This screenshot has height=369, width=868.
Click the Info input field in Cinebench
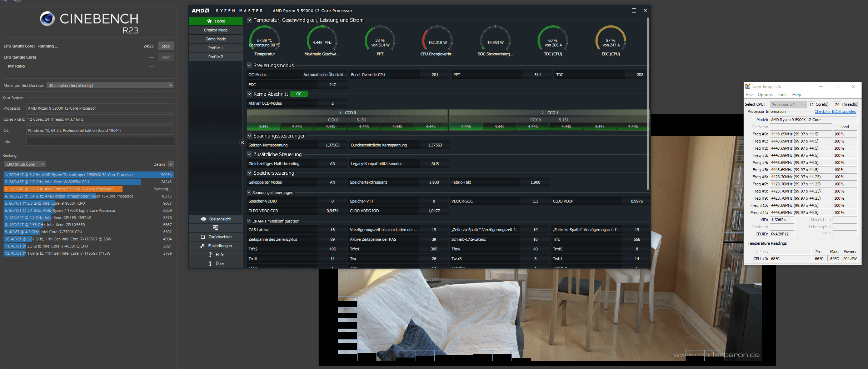click(x=100, y=141)
